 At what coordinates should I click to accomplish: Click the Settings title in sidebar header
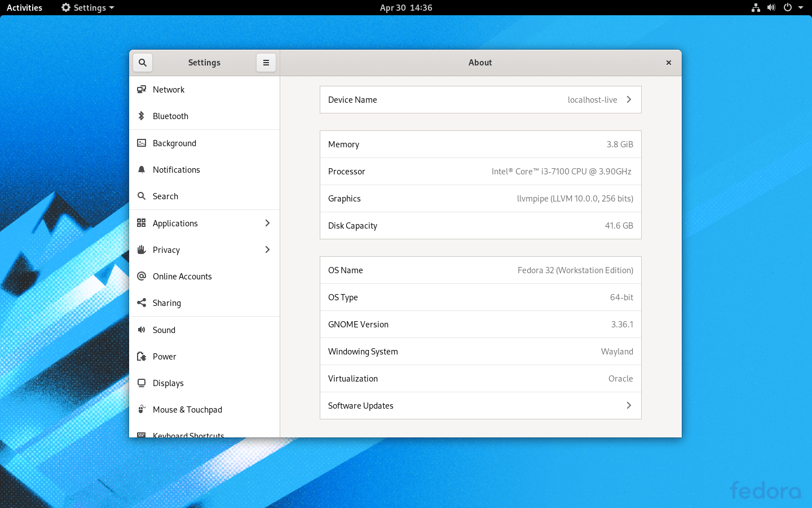pos(204,63)
